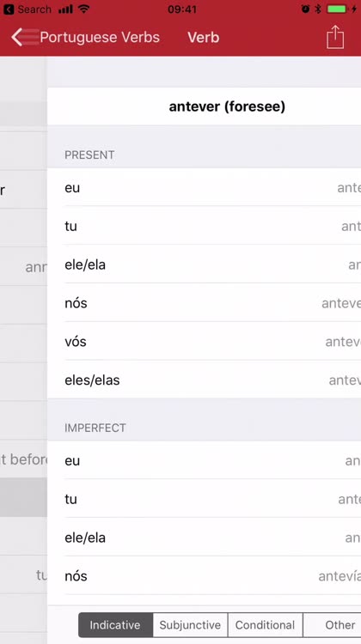Image resolution: width=361 pixels, height=644 pixels.
Task: Select the present tense ele/ela row
Action: coord(204,264)
